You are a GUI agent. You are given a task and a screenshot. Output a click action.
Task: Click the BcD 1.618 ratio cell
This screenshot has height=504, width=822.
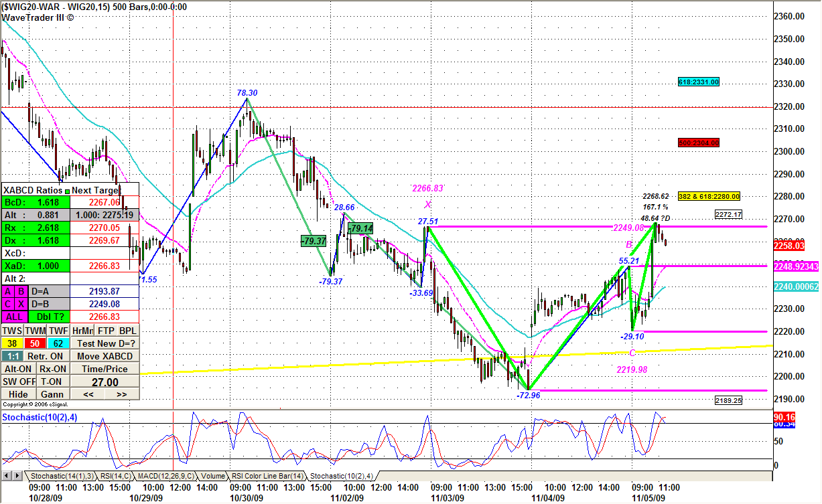[x=36, y=202]
